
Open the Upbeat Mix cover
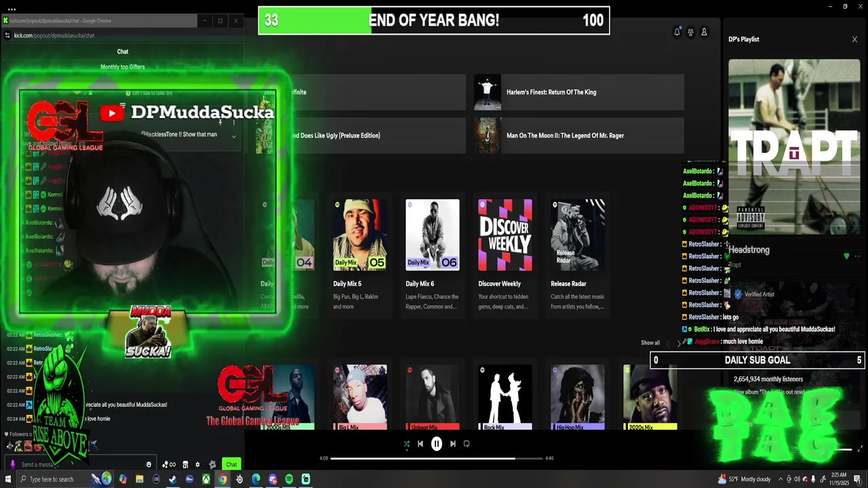pos(433,397)
